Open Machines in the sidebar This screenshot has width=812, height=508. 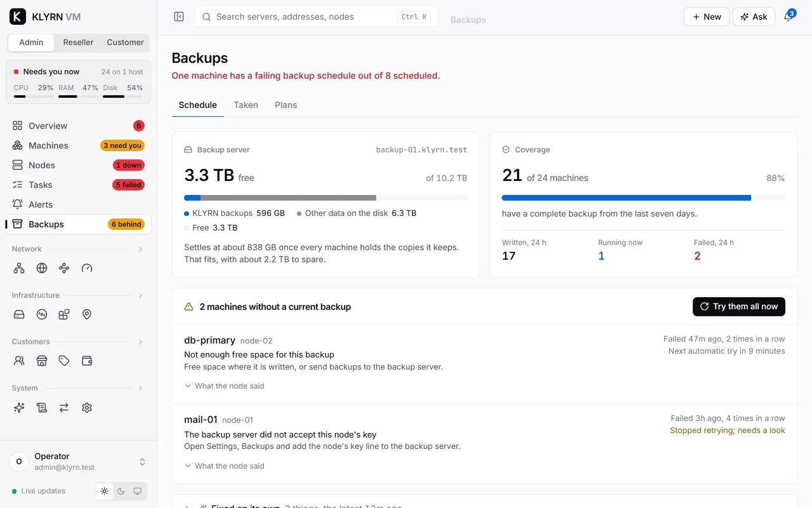(79, 145)
